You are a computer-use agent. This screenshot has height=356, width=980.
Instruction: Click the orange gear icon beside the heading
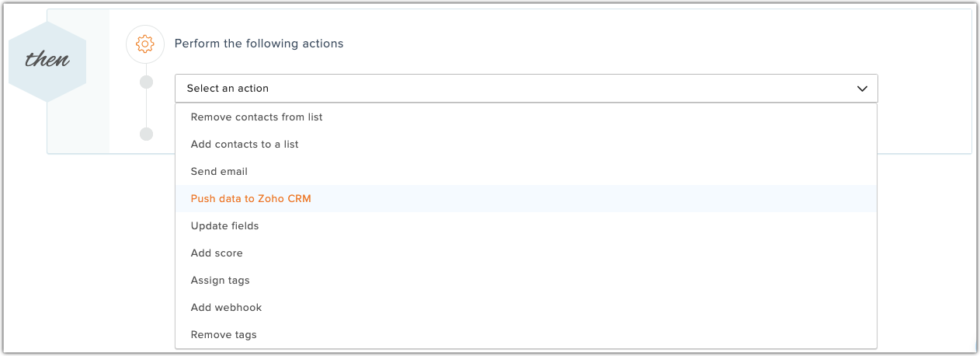click(145, 44)
